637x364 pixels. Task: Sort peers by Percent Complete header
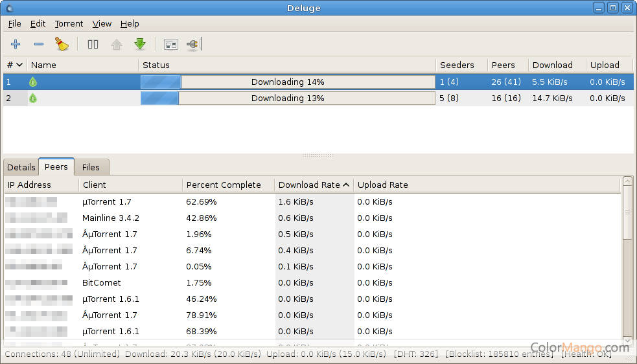click(224, 185)
